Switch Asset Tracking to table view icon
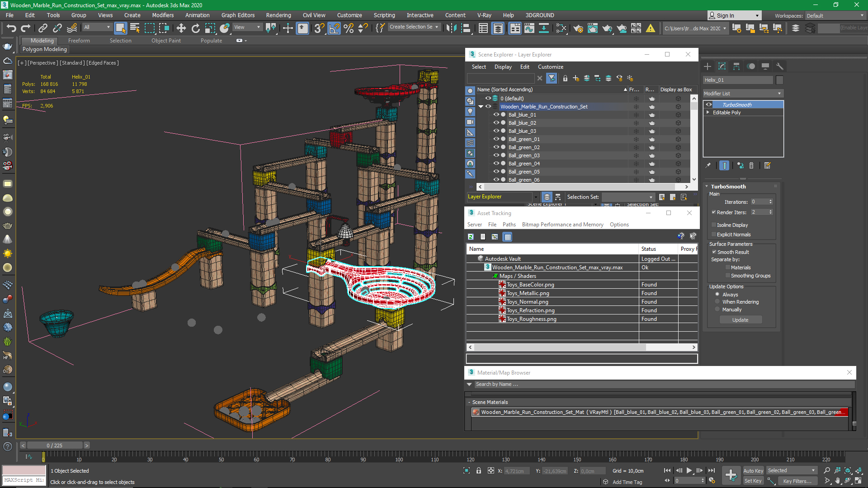Screen dimensions: 868x488 click(x=507, y=237)
